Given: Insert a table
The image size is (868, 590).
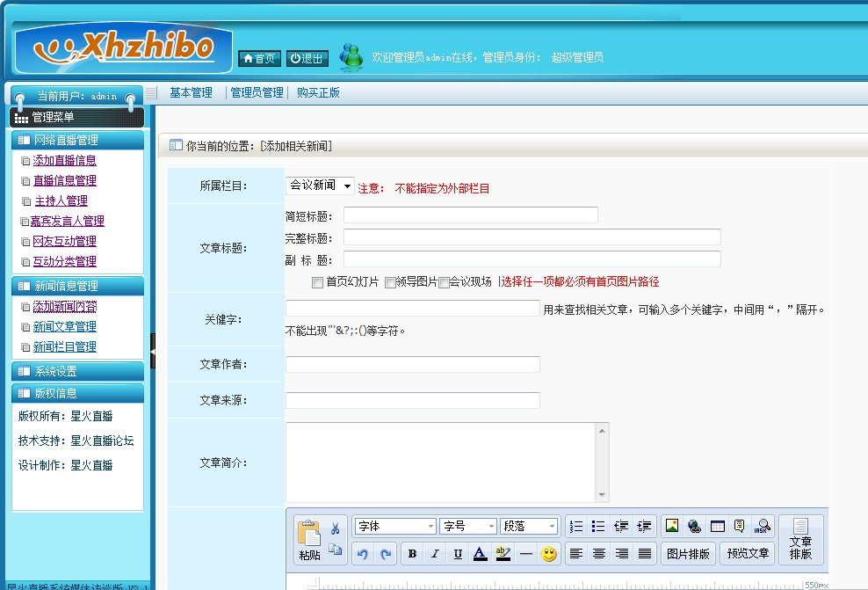Looking at the screenshot, I should [x=718, y=526].
